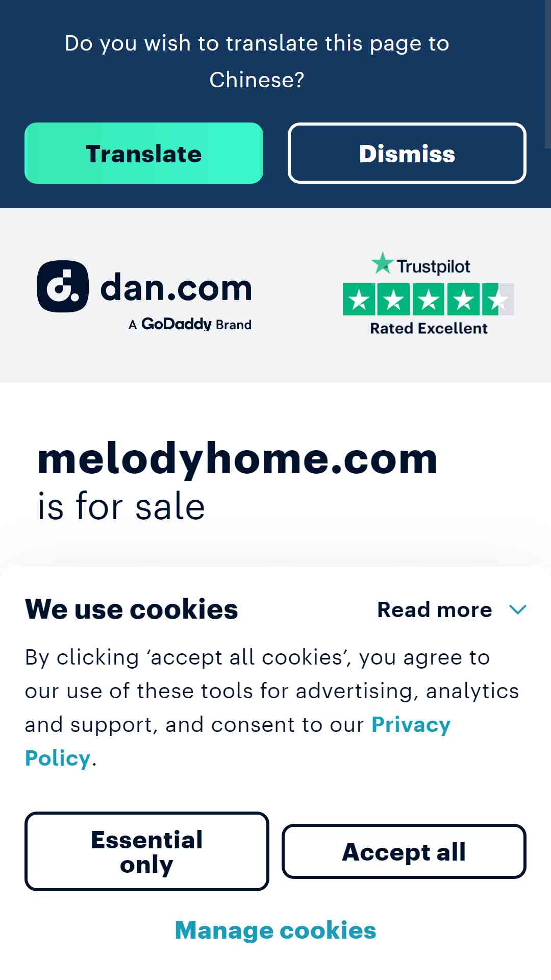The height and width of the screenshot is (980, 551).
Task: Click the dan.com wordmark text
Action: click(x=176, y=288)
